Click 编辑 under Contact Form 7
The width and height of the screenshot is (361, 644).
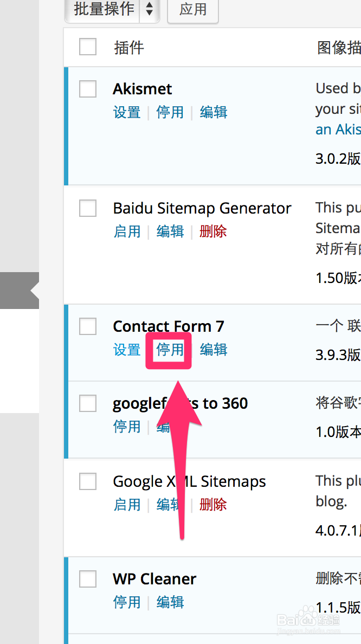click(x=214, y=350)
